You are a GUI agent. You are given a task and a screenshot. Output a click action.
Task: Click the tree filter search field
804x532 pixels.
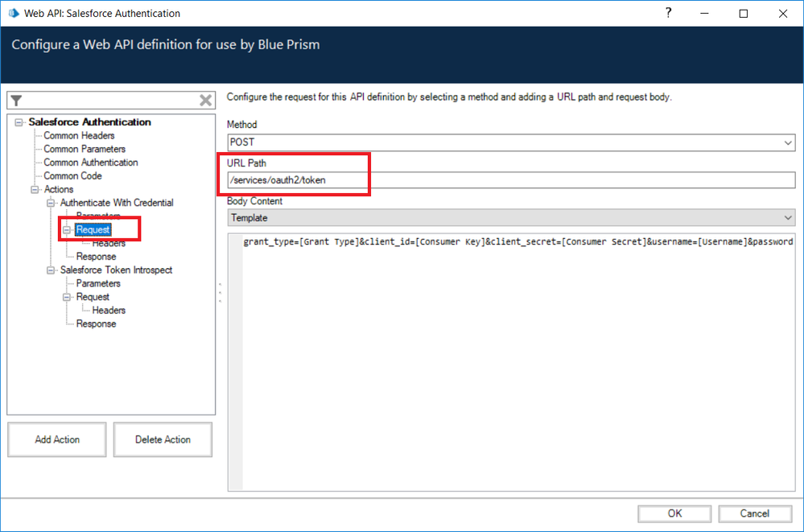[x=111, y=101]
